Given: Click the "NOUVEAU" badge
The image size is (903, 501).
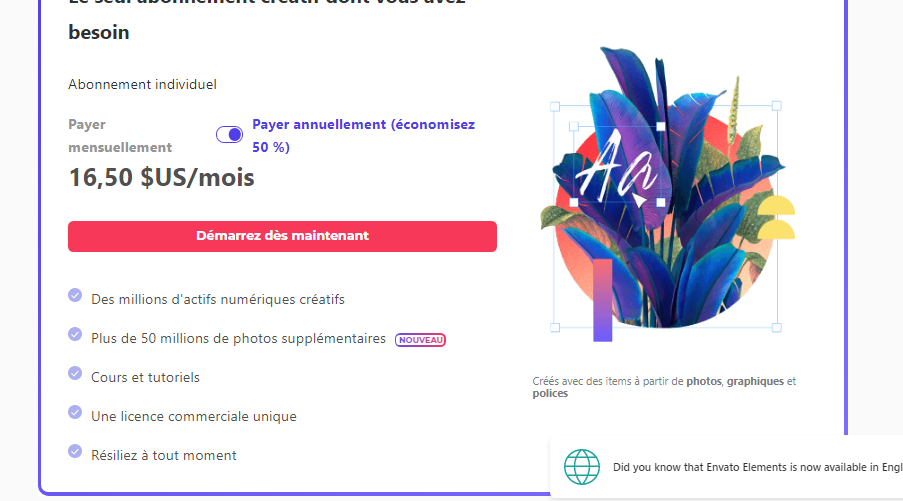Looking at the screenshot, I should tap(420, 340).
